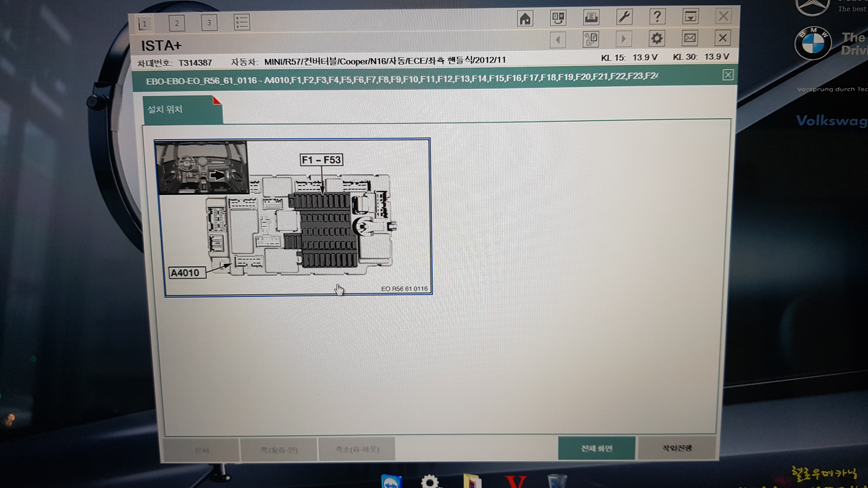The image size is (868, 488).
Task: Open the wrench service tools icon
Action: pyautogui.click(x=624, y=17)
